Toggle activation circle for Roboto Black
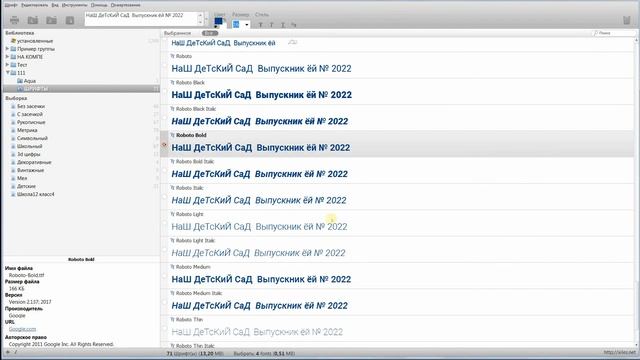 [164, 92]
